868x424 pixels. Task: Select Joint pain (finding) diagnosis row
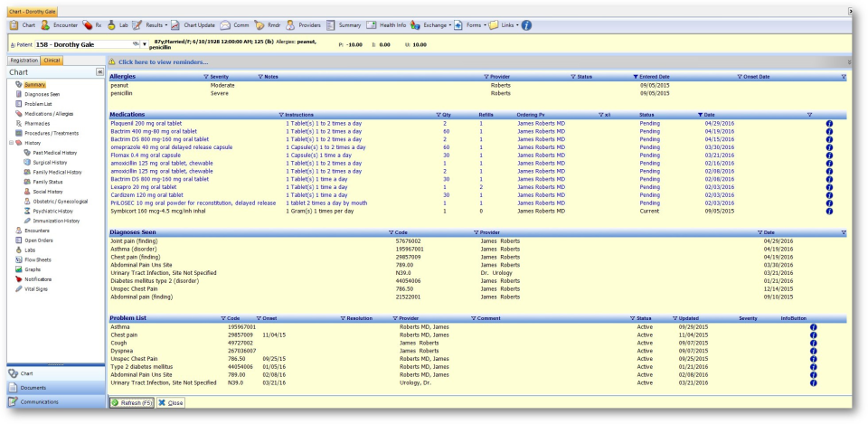477,241
